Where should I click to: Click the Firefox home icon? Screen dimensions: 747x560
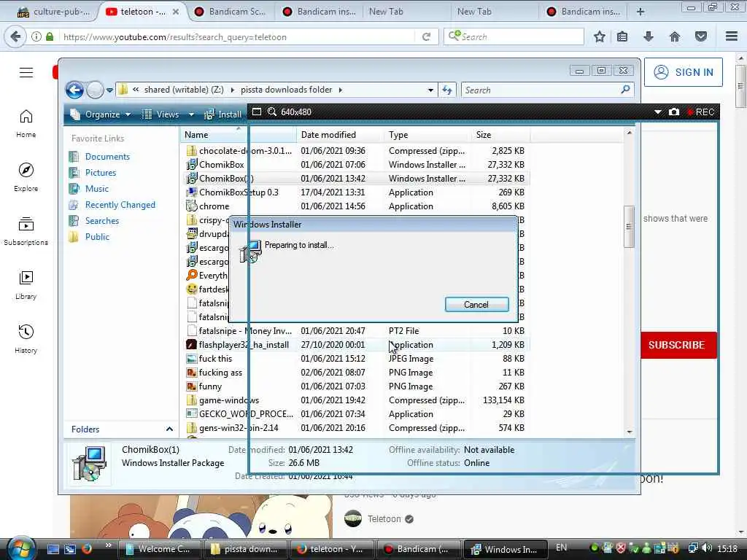[675, 36]
